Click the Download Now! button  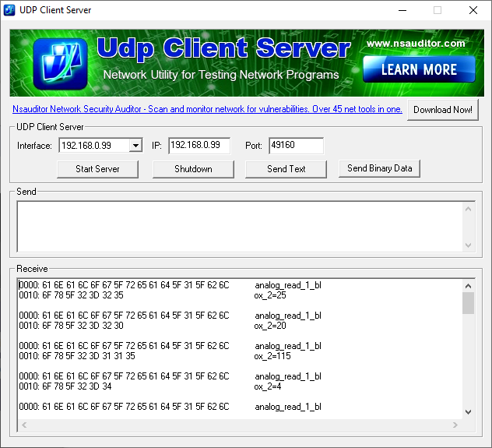[x=442, y=110]
